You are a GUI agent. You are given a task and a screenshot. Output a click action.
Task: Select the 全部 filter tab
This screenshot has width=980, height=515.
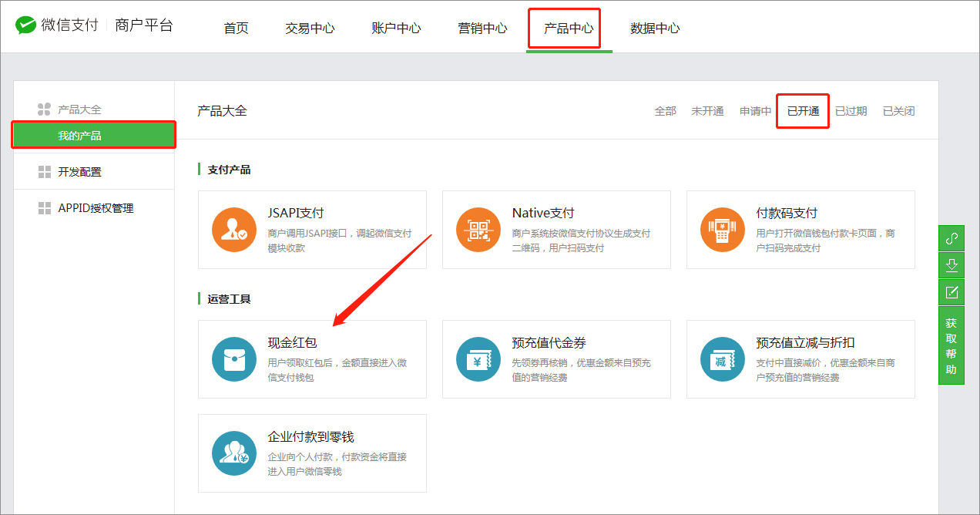(665, 111)
